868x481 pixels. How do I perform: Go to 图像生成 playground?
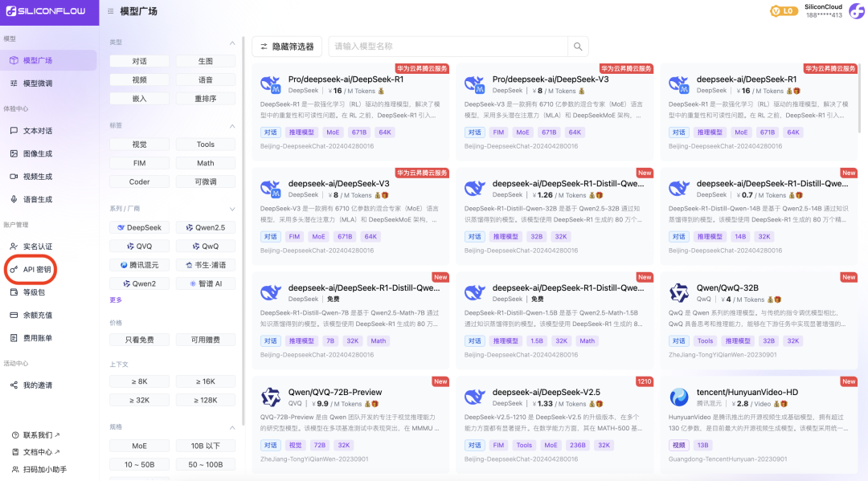(49, 153)
